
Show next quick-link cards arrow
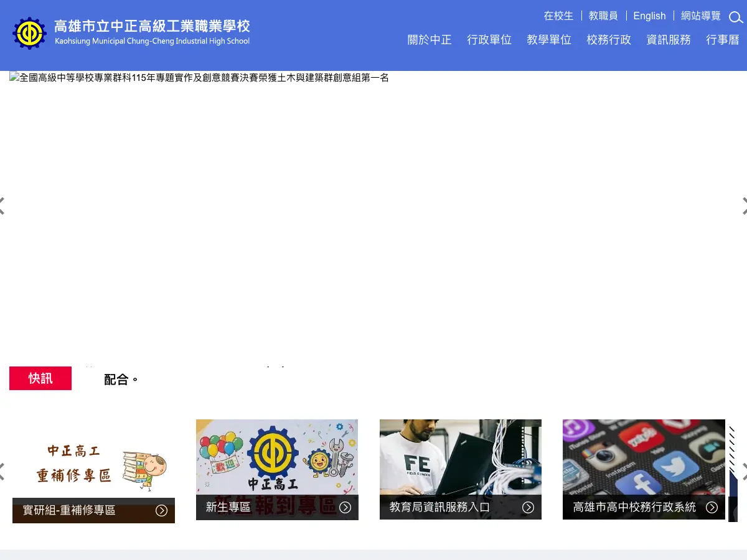pos(744,471)
